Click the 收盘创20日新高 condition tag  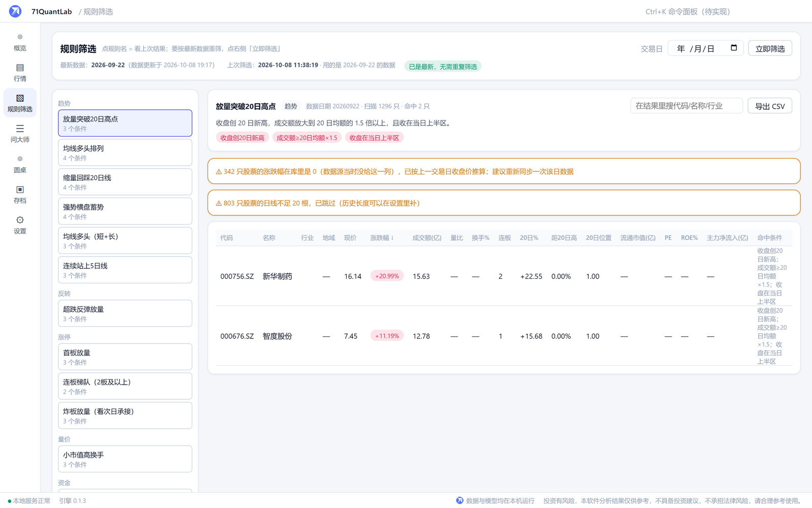242,138
